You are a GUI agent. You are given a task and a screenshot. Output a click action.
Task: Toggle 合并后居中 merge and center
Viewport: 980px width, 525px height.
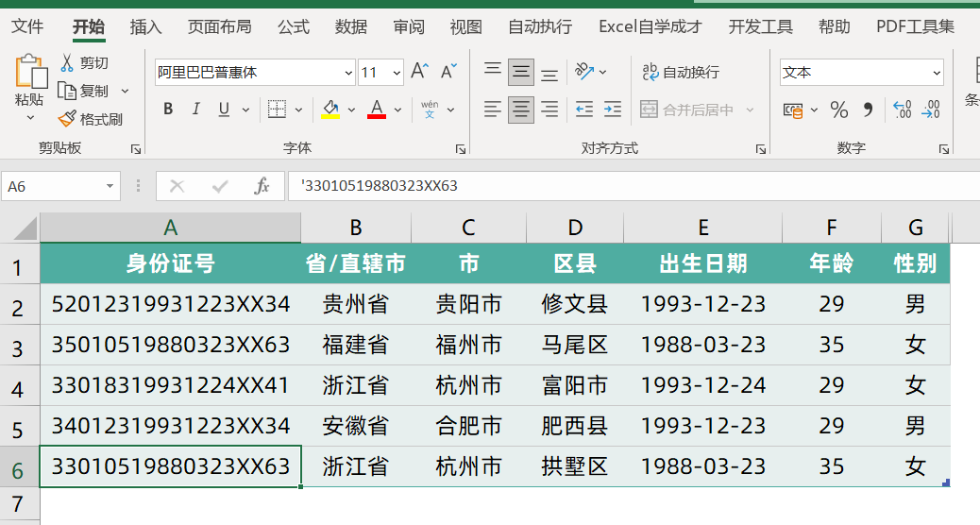click(687, 110)
